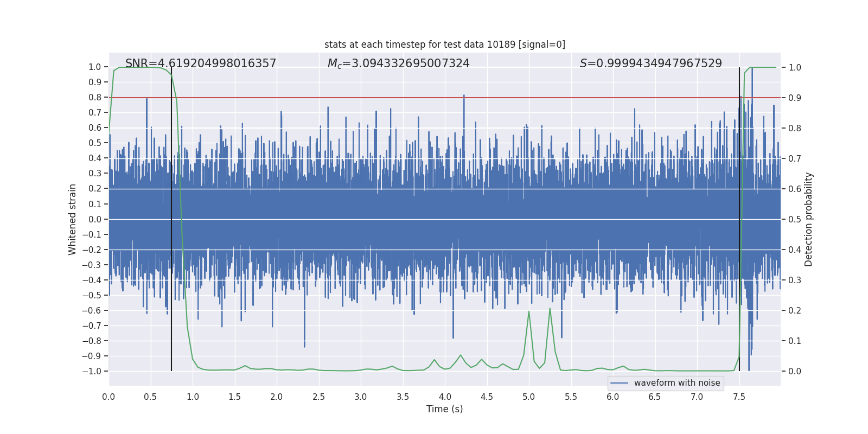
Task: Click the 'Whitened strain' y-axis label
Action: [73, 219]
